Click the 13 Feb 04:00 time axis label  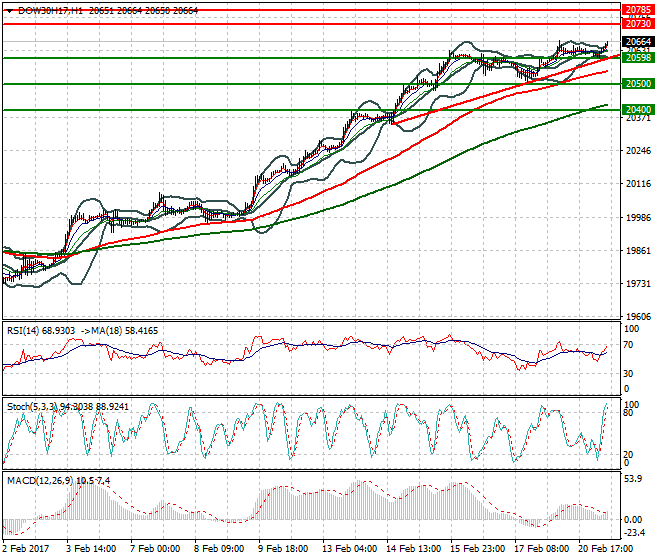pos(350,549)
